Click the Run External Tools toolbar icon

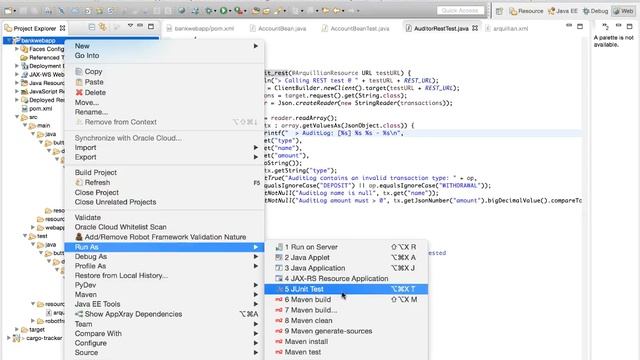[x=238, y=11]
